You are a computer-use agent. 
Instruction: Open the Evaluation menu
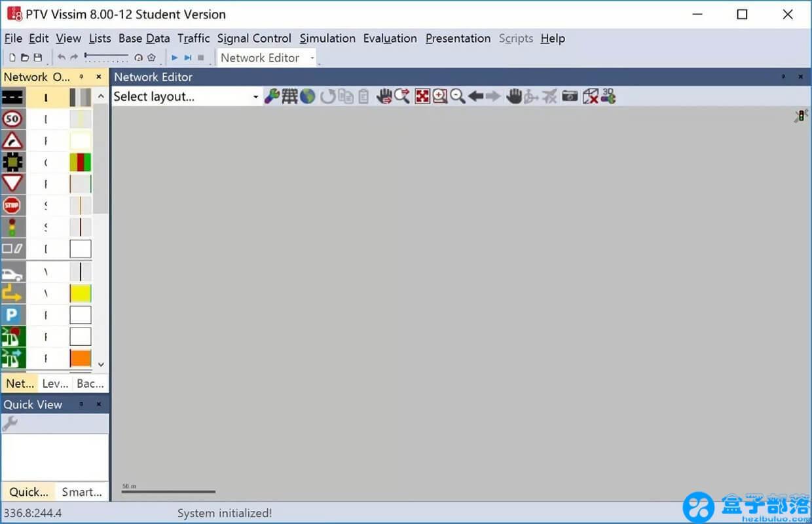coord(390,39)
